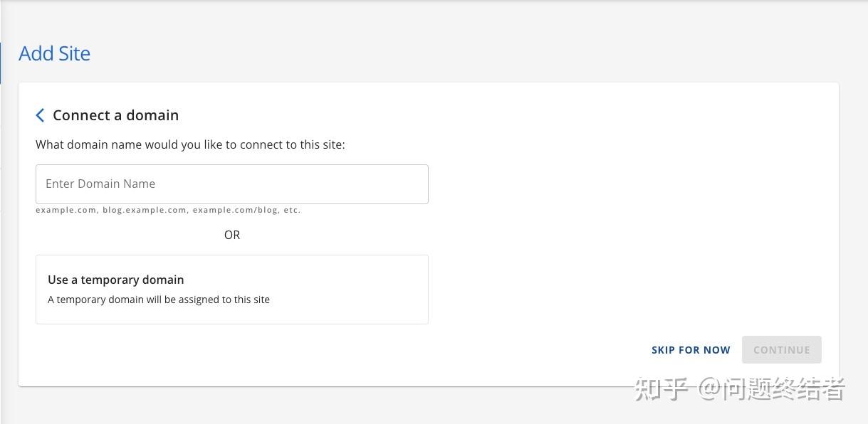Click the 'etc.' text ending the hint

tap(292, 211)
